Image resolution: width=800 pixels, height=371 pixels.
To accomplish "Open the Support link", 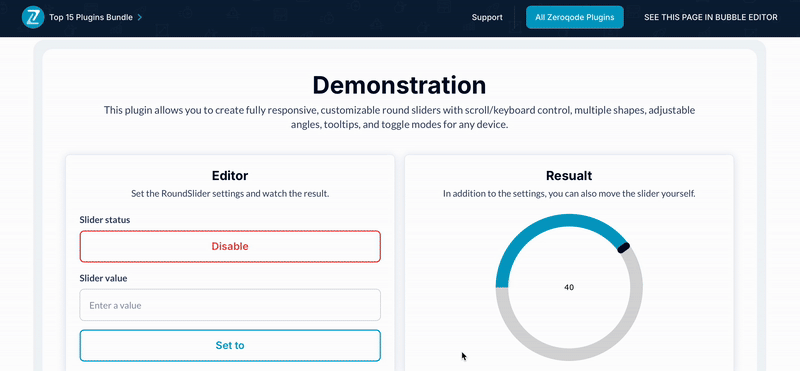I will [x=487, y=17].
